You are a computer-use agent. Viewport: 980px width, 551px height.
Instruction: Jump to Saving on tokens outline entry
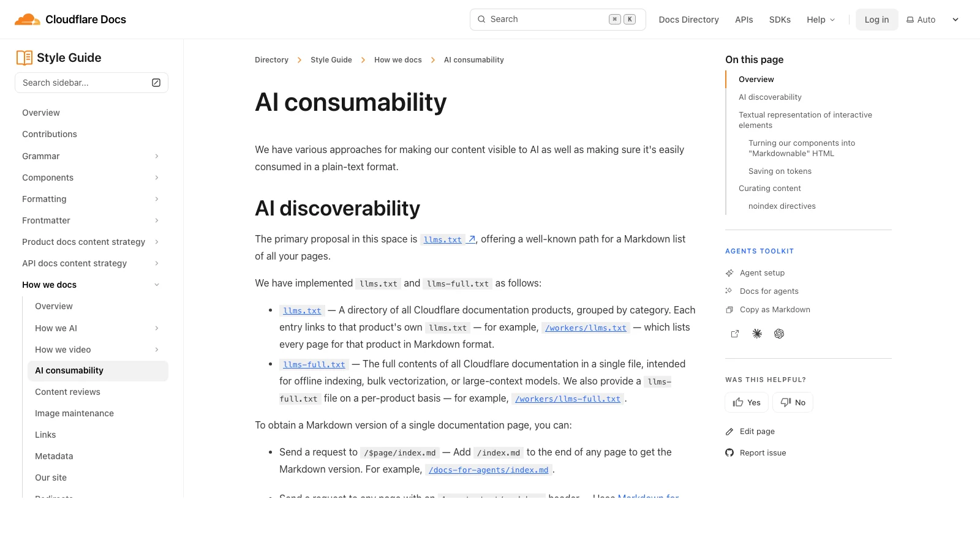pos(780,171)
